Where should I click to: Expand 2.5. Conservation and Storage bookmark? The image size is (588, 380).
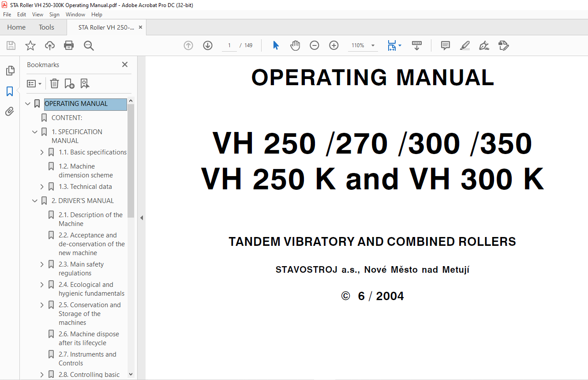click(42, 305)
